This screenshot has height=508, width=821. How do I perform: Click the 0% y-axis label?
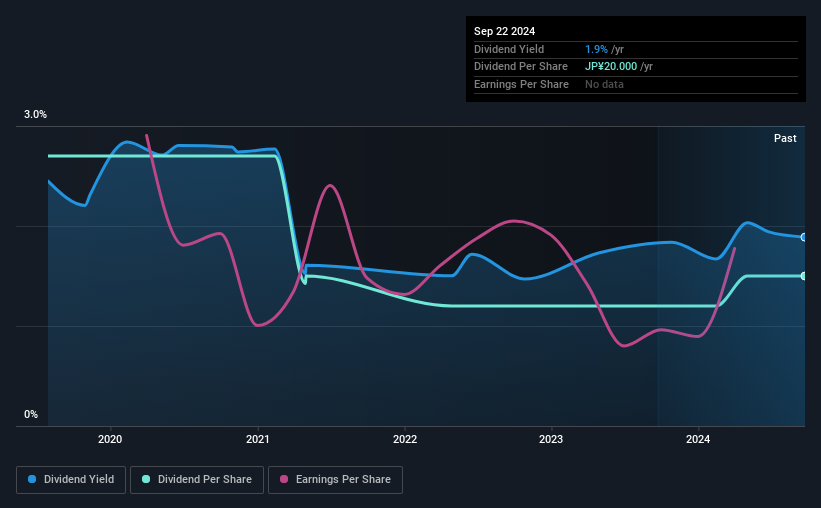(x=31, y=414)
